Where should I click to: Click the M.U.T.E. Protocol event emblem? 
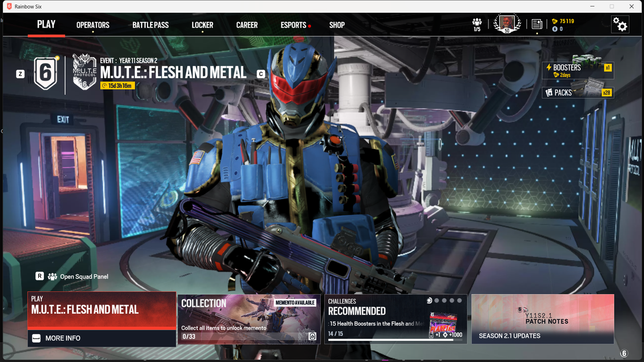click(x=85, y=72)
